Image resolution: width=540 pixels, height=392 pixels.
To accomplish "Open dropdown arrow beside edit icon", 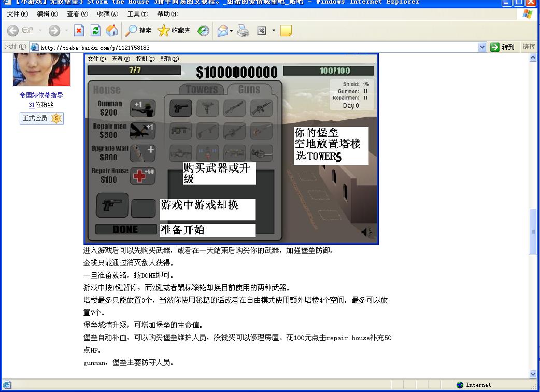I will [x=274, y=31].
